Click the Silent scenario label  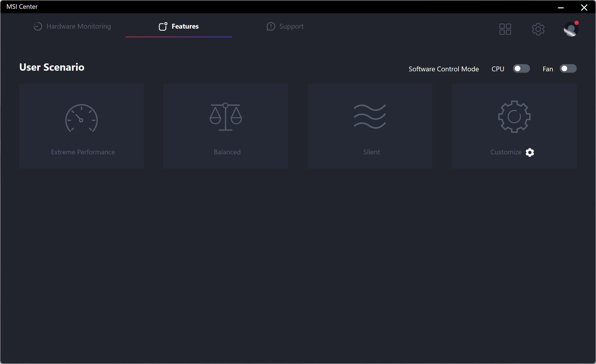[371, 152]
